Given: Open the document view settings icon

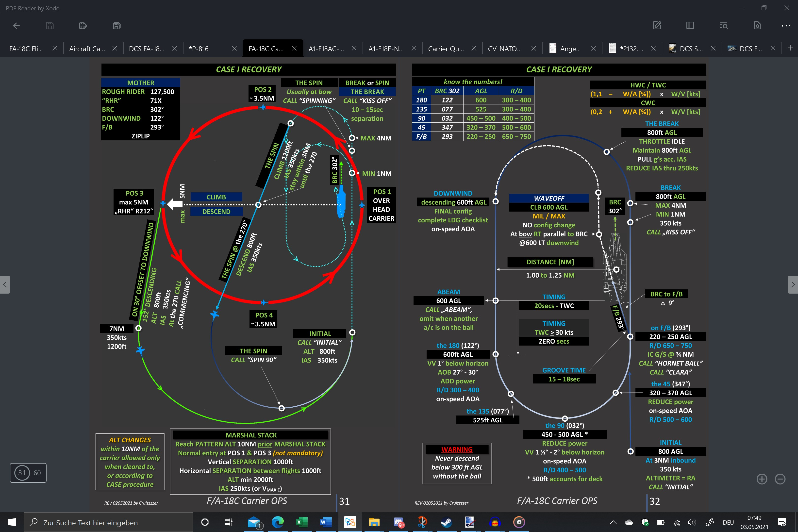Looking at the screenshot, I should coord(757,25).
